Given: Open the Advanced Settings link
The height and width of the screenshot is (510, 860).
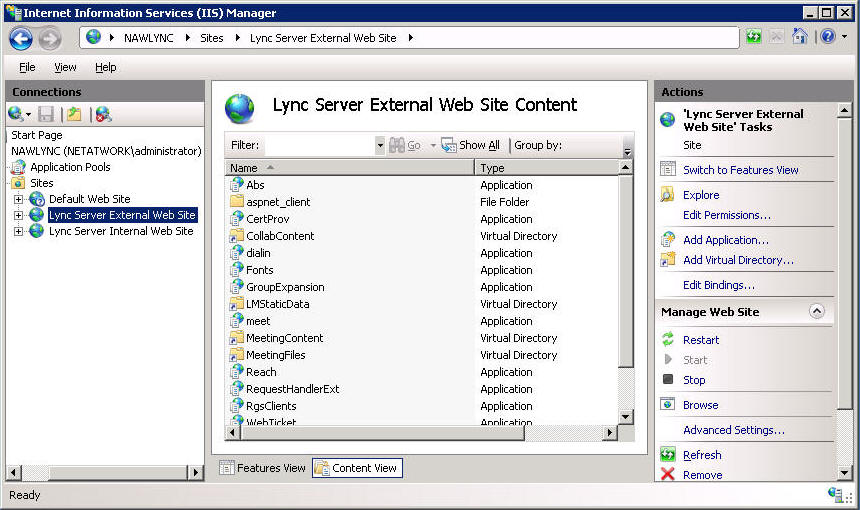Looking at the screenshot, I should point(734,430).
